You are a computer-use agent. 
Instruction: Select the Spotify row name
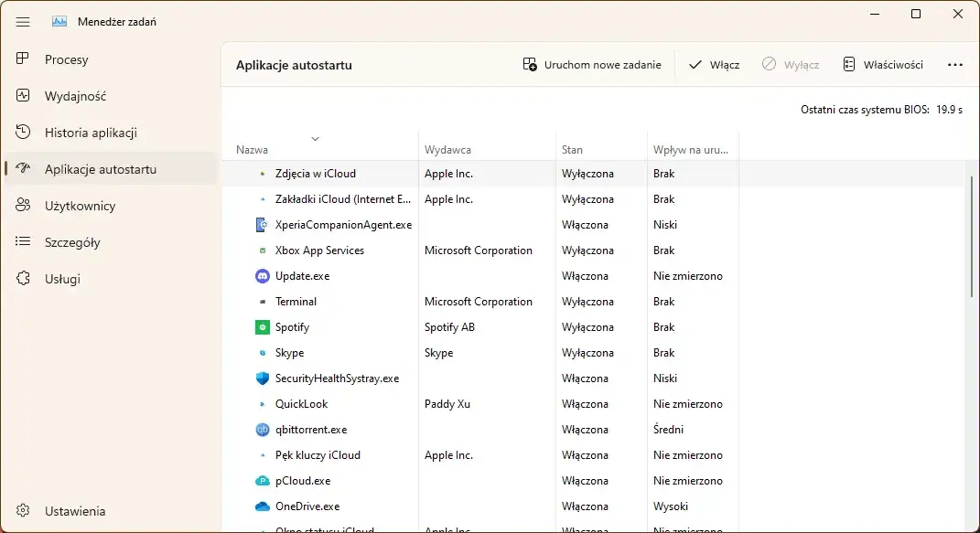click(292, 327)
